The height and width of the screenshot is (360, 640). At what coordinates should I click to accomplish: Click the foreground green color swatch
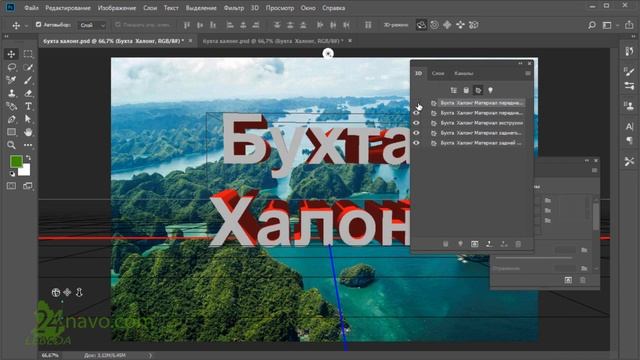[16, 162]
